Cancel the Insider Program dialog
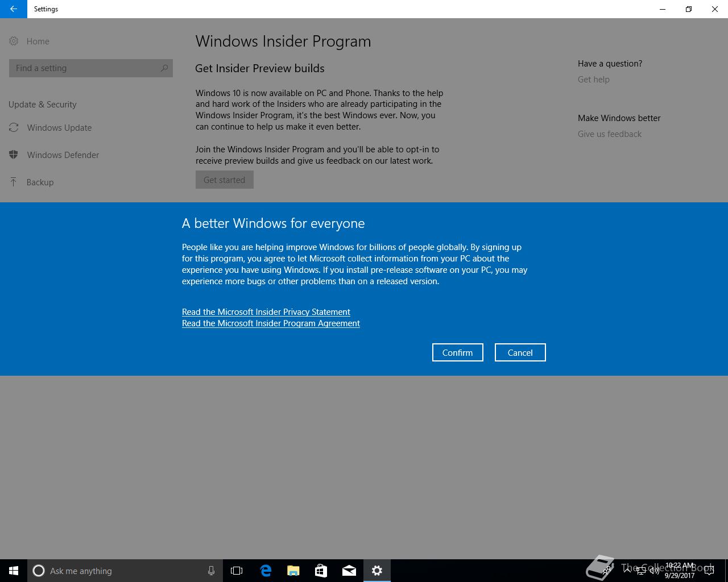This screenshot has width=728, height=582. click(520, 352)
